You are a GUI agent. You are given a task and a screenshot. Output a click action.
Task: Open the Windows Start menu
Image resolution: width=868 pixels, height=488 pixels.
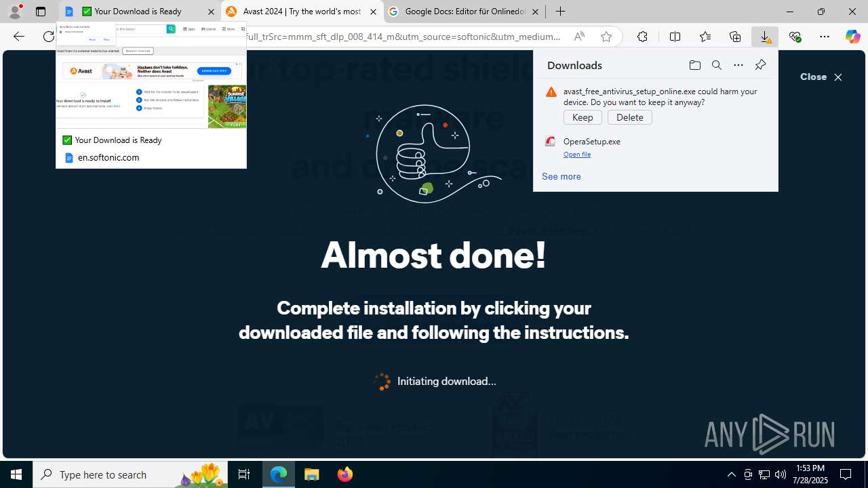16,474
